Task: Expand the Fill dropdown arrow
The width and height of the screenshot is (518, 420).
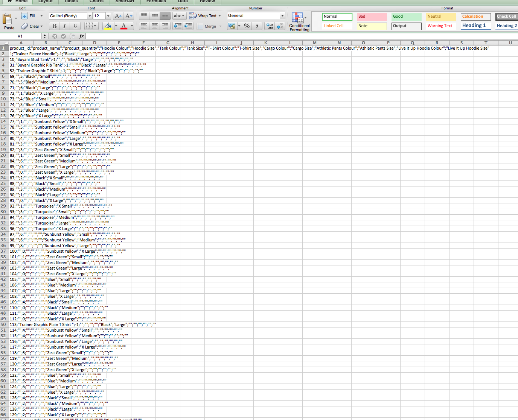Action: pos(41,16)
